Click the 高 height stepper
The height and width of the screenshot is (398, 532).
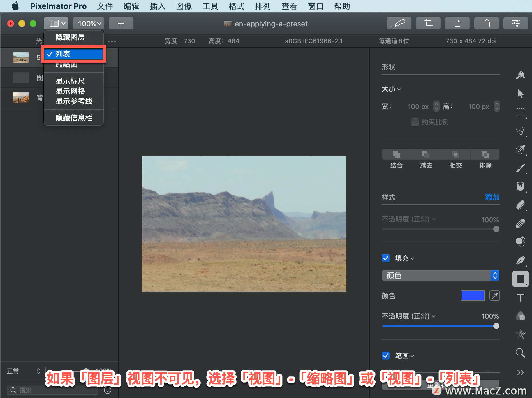pos(497,106)
